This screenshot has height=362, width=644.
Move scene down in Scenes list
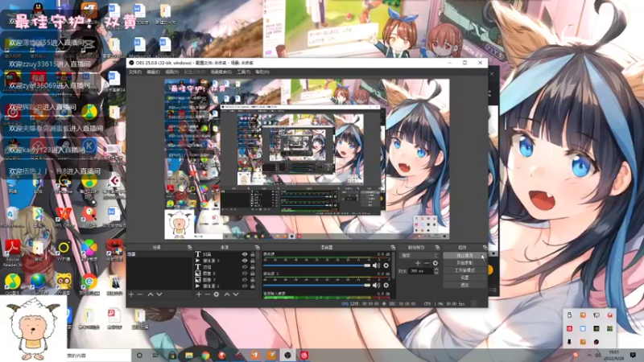[x=159, y=294]
